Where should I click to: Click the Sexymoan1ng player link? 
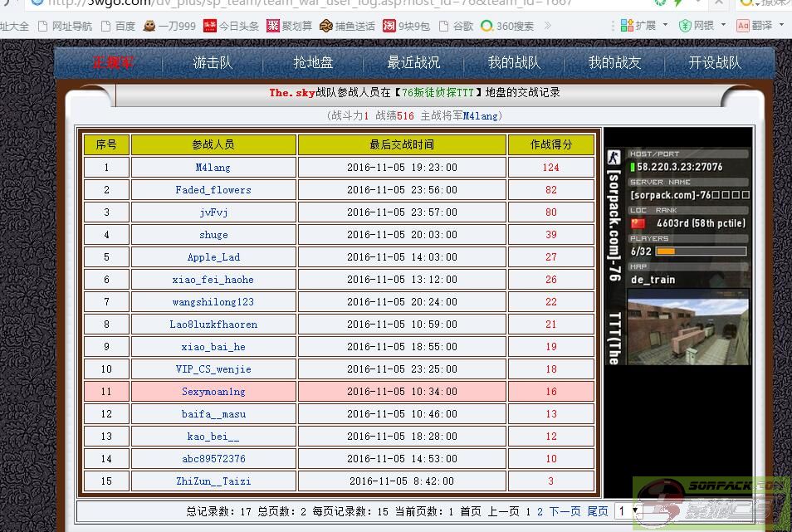click(213, 392)
